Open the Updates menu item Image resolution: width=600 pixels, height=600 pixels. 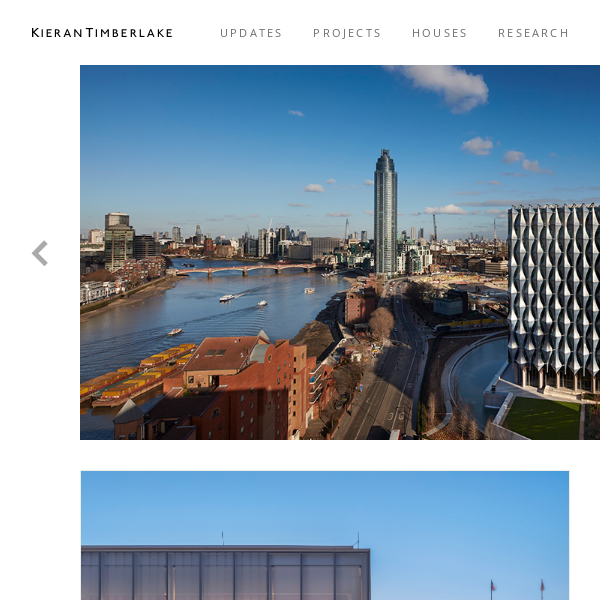tap(251, 33)
